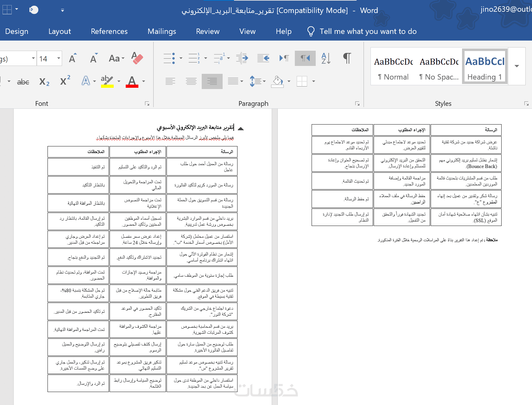Image resolution: width=532 pixels, height=405 pixels.
Task: Click the 'Tell me what you want to do' box
Action: (368, 31)
